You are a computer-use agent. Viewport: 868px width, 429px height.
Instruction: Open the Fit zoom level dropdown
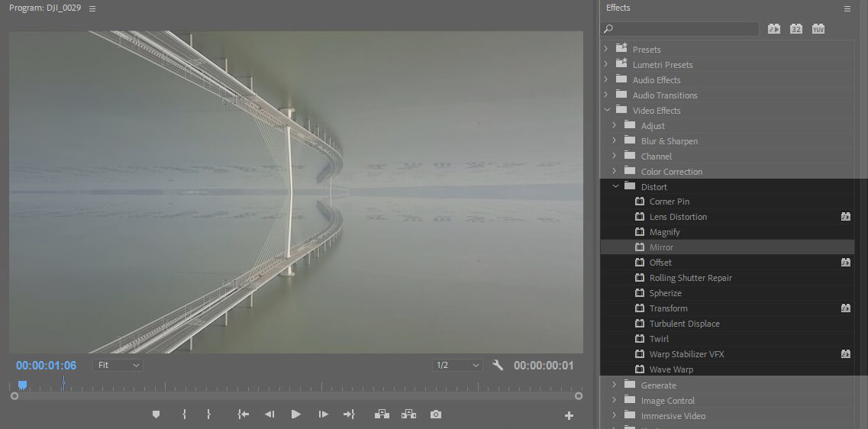click(x=118, y=366)
